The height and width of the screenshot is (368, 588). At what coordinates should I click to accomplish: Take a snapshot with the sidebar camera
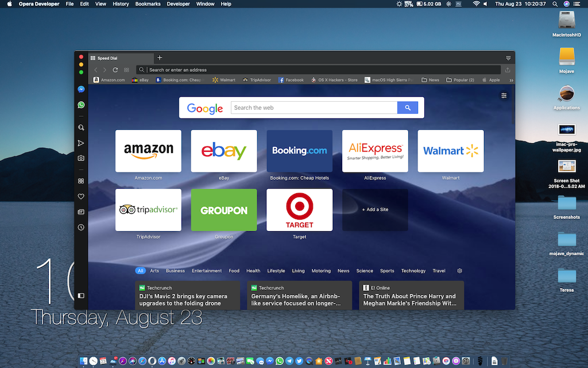tap(81, 158)
